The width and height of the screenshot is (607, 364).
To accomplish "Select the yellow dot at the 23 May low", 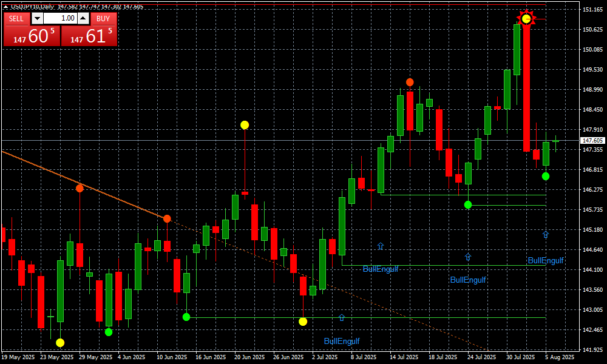I will [x=60, y=343].
